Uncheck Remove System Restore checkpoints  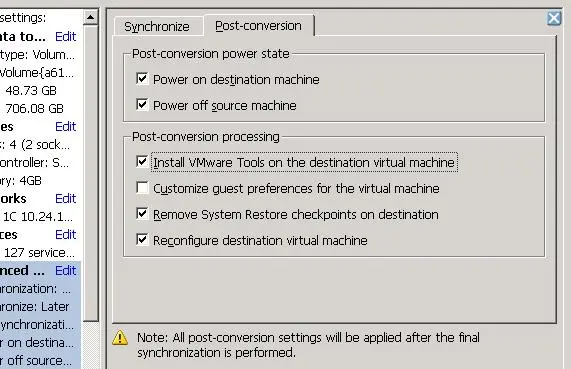coord(142,214)
